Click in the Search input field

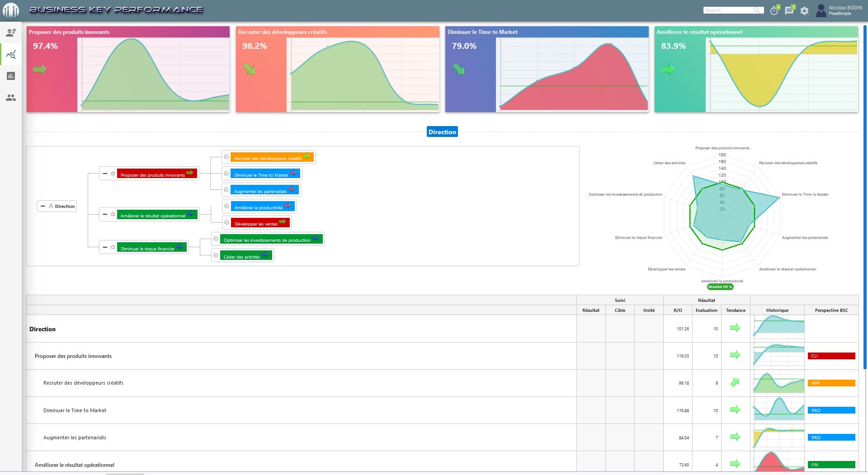tap(729, 10)
